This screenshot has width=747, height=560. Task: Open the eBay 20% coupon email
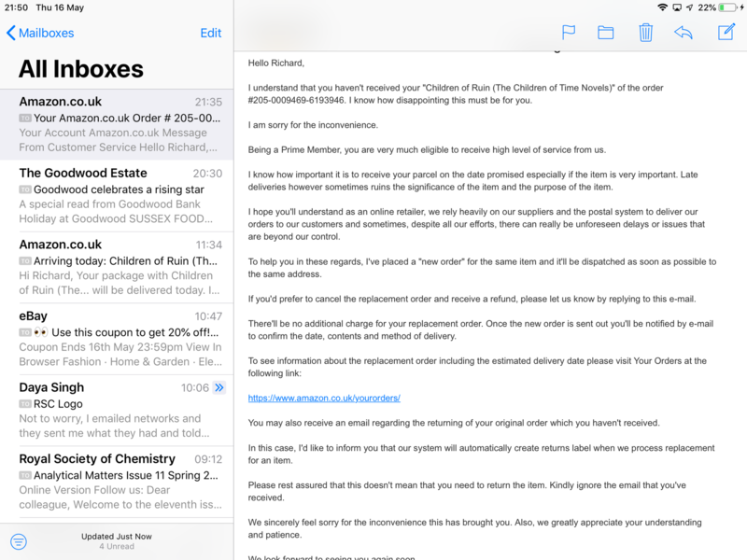117,339
